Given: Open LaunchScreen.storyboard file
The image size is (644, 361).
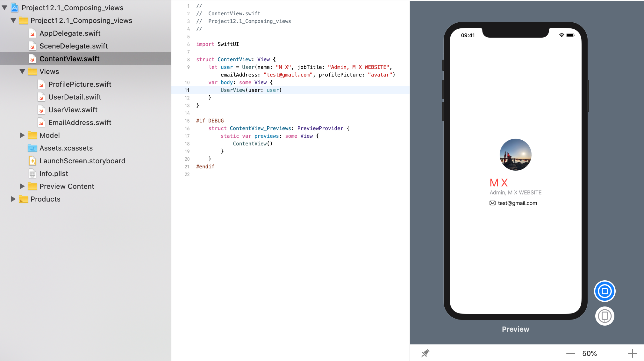Looking at the screenshot, I should 82,161.
